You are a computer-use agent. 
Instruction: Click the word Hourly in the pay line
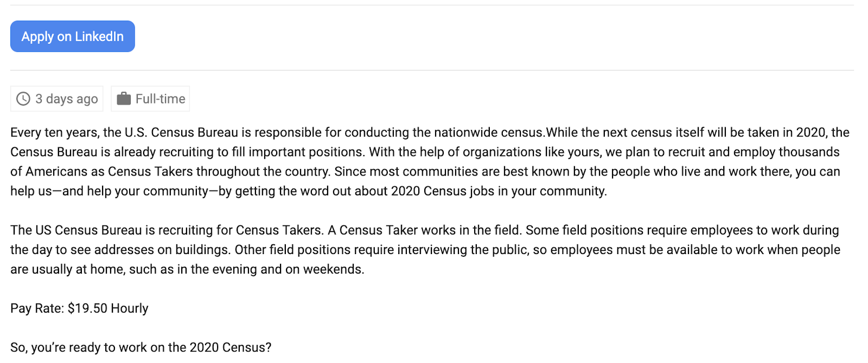click(x=130, y=308)
